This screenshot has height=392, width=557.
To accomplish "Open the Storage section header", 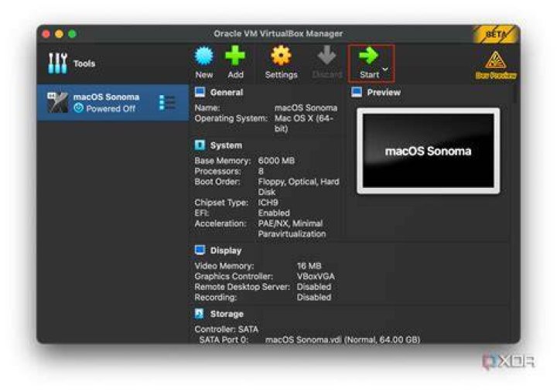I will point(227,314).
